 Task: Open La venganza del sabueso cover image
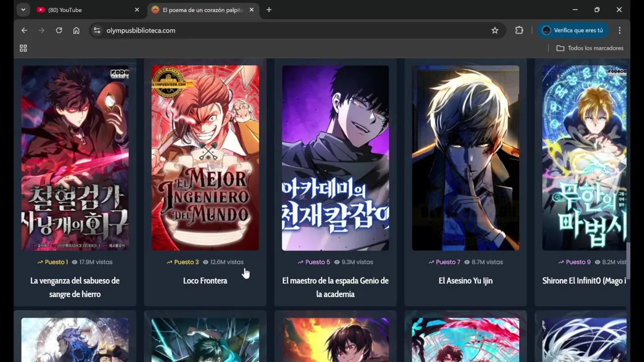coord(75,158)
